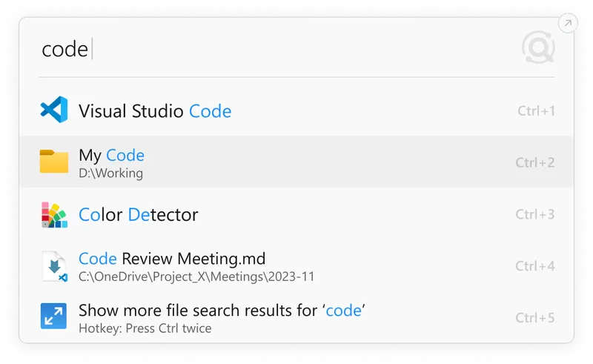This screenshot has height=364, width=593.
Task: Click the round arrow button at top-right corner
Action: click(x=568, y=23)
